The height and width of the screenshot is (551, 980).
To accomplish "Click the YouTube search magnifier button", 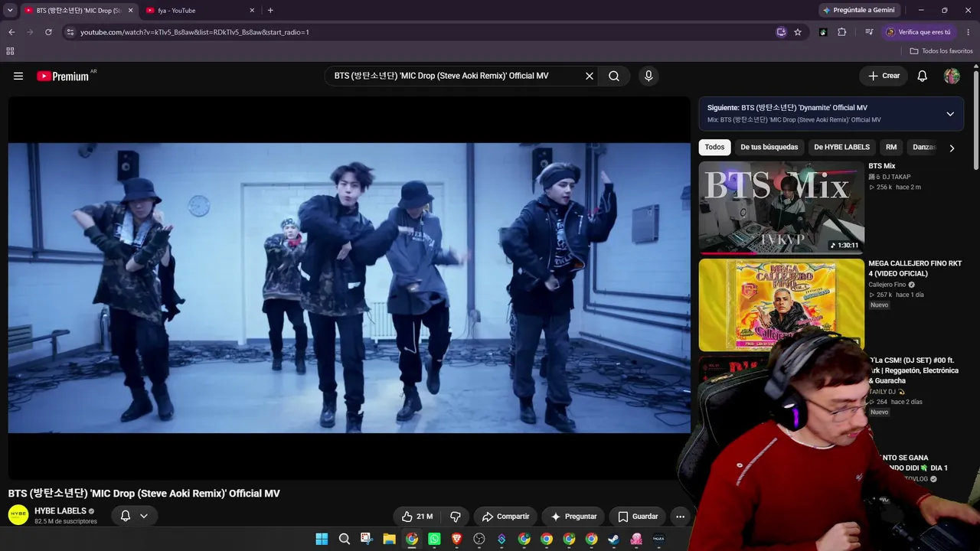I will pos(614,76).
